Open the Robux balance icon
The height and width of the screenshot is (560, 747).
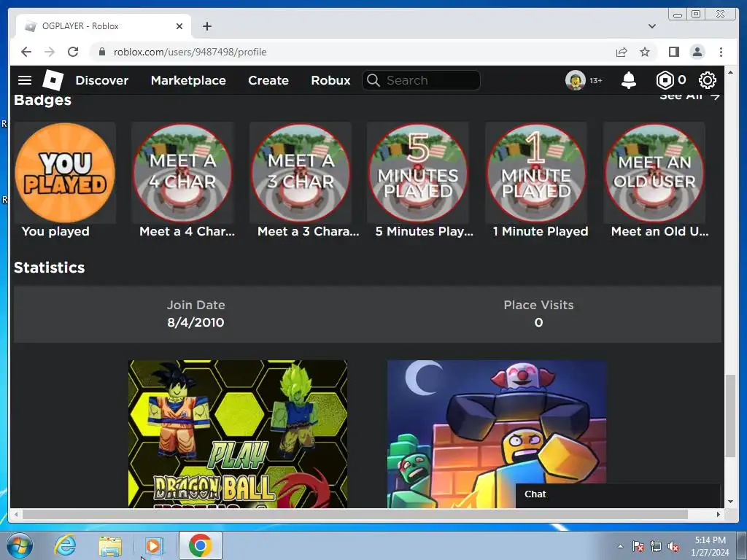tap(665, 80)
